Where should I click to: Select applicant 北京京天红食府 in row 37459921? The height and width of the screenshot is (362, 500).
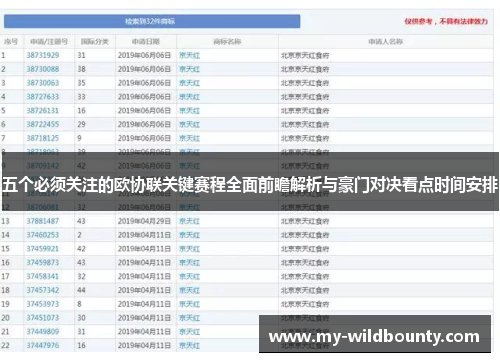[305, 249]
